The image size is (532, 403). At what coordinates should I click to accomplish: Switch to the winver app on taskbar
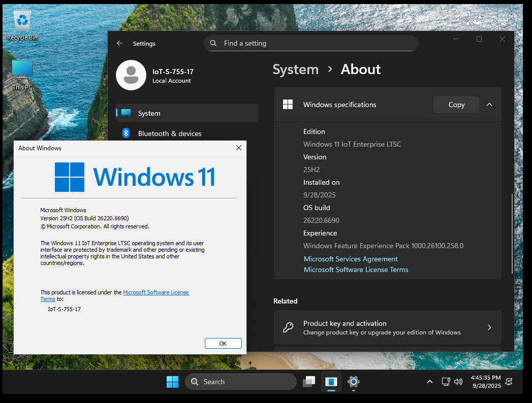[331, 382]
